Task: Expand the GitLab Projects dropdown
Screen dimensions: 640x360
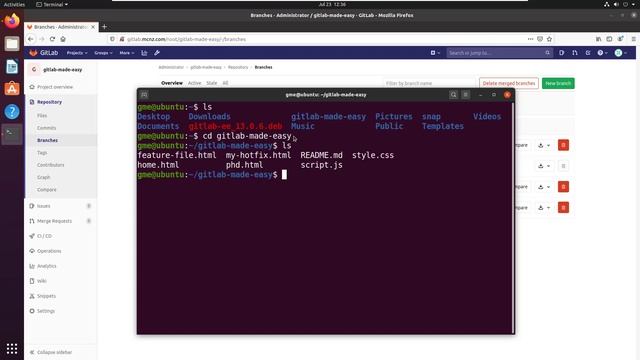Action: coord(77,53)
